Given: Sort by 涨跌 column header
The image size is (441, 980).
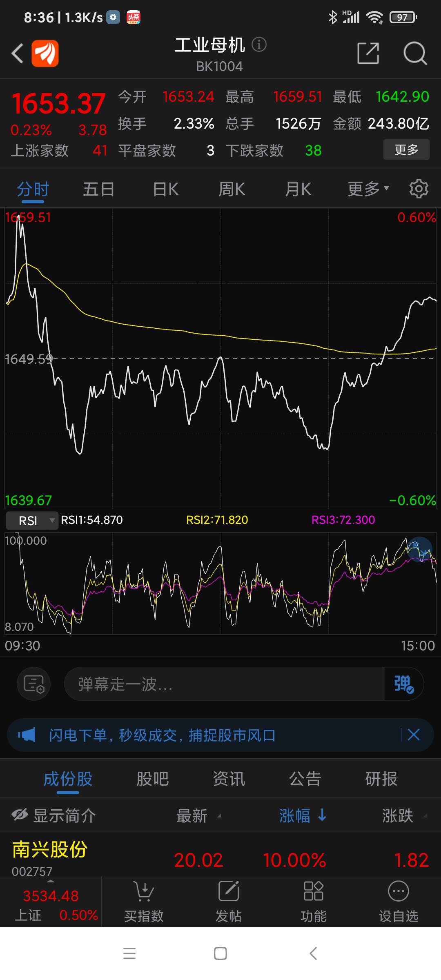Looking at the screenshot, I should pyautogui.click(x=405, y=816).
